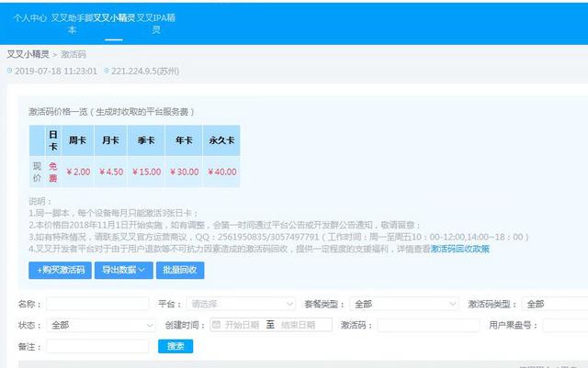Open the 平台 请选择 dropdown
Image resolution: width=588 pixels, height=368 pixels.
click(x=238, y=304)
